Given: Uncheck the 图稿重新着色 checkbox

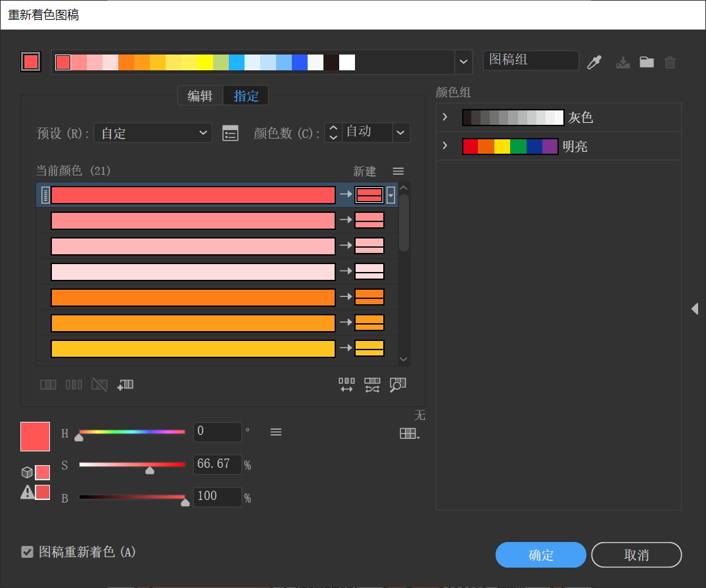Looking at the screenshot, I should (27, 552).
